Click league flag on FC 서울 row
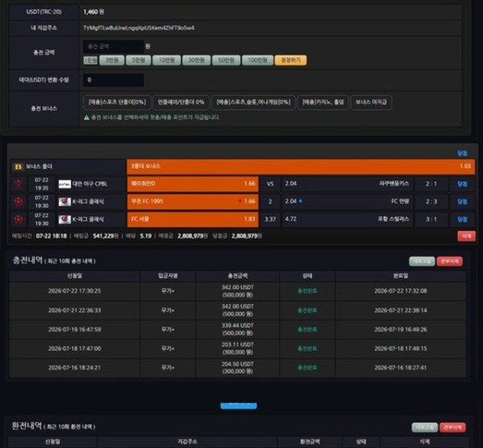This screenshot has height=448, width=483. [x=64, y=220]
